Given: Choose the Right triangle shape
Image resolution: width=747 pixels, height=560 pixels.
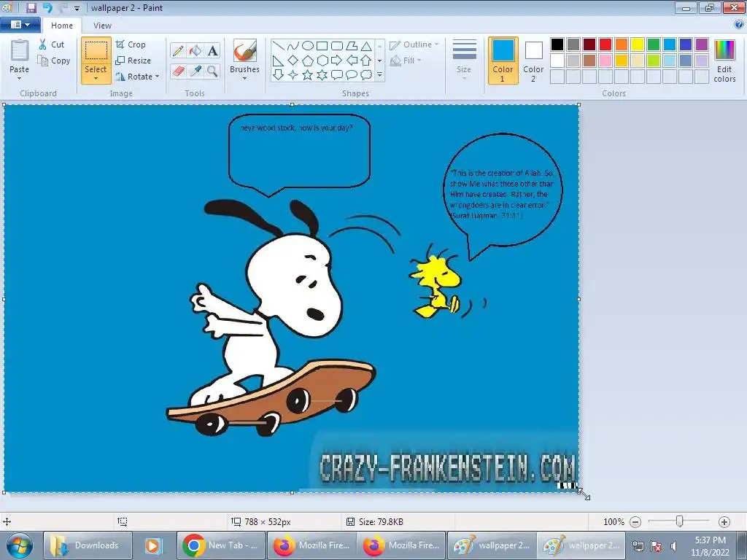Looking at the screenshot, I should 279,61.
